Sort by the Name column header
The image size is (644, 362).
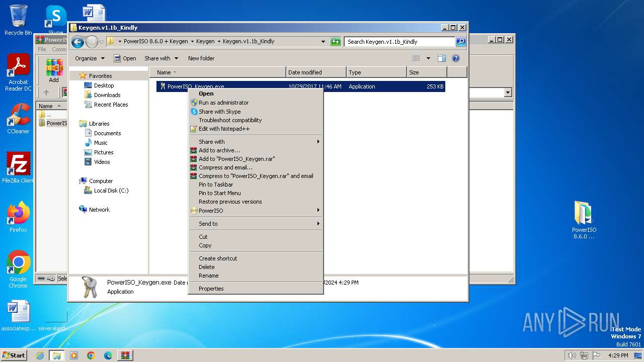[217, 72]
